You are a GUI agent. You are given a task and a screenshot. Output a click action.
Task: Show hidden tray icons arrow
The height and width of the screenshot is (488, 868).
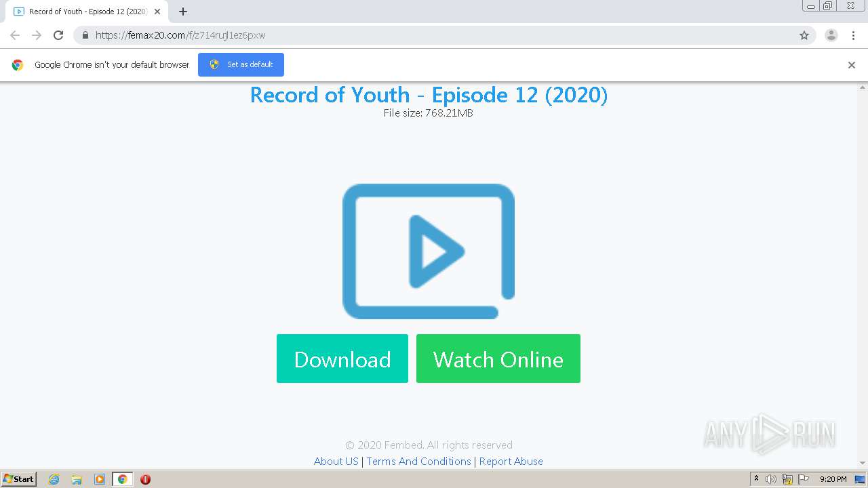(x=756, y=479)
